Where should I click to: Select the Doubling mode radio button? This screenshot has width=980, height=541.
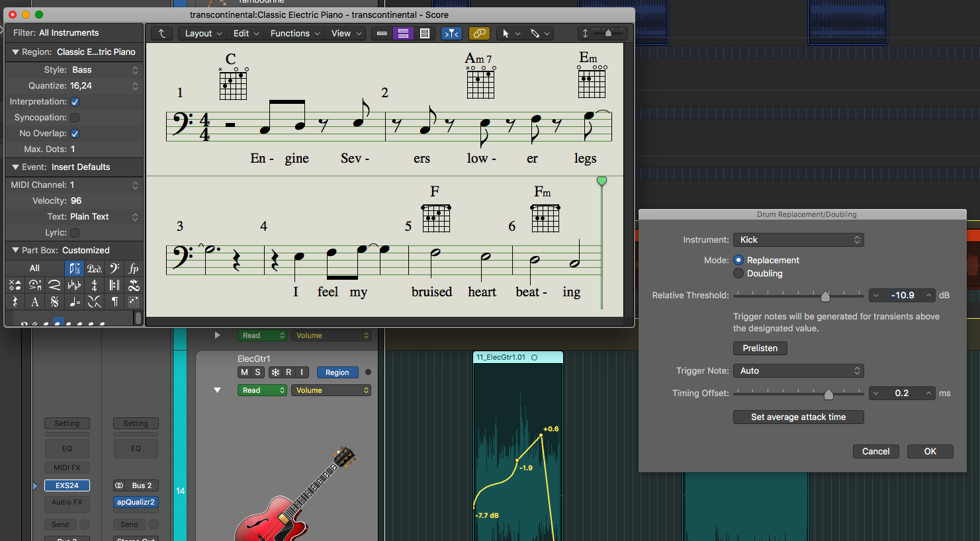tap(738, 274)
